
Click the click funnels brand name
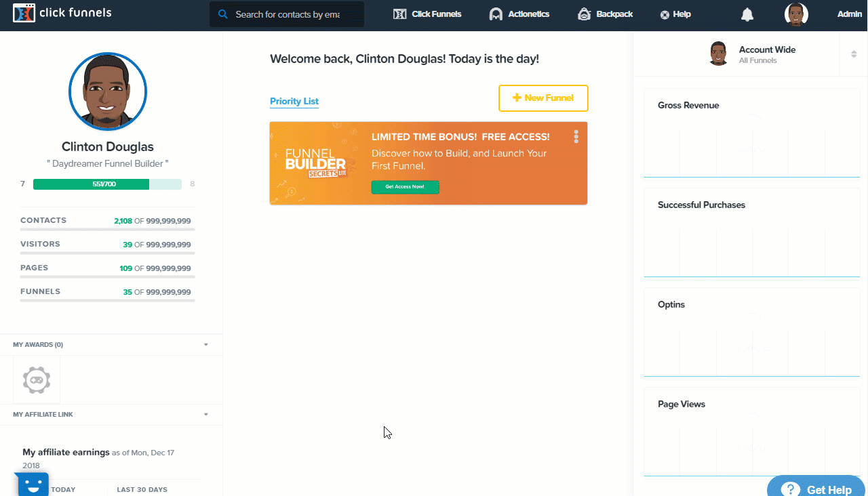[x=75, y=13]
